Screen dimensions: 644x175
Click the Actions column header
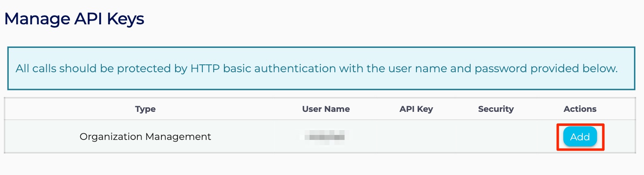click(580, 109)
